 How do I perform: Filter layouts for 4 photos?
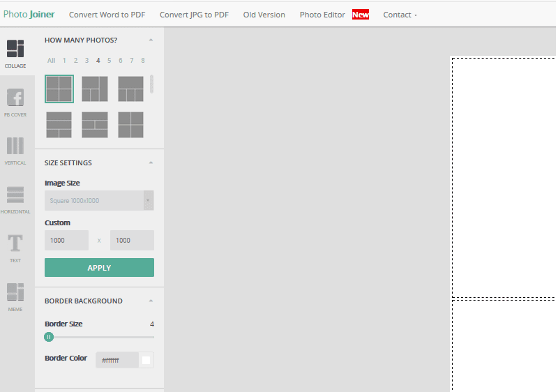pos(98,61)
